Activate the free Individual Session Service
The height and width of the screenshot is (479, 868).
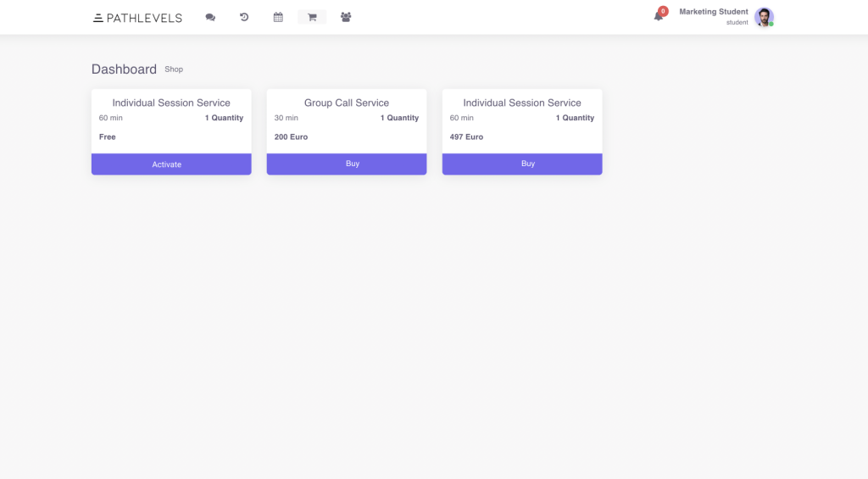click(171, 164)
